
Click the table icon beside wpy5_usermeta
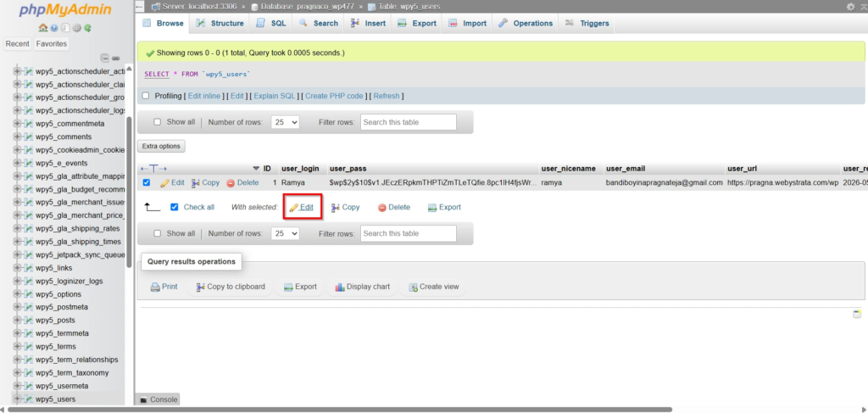29,386
